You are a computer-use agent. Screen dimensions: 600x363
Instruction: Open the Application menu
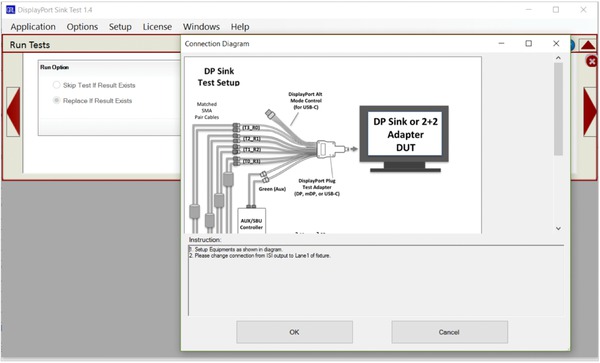pos(33,27)
